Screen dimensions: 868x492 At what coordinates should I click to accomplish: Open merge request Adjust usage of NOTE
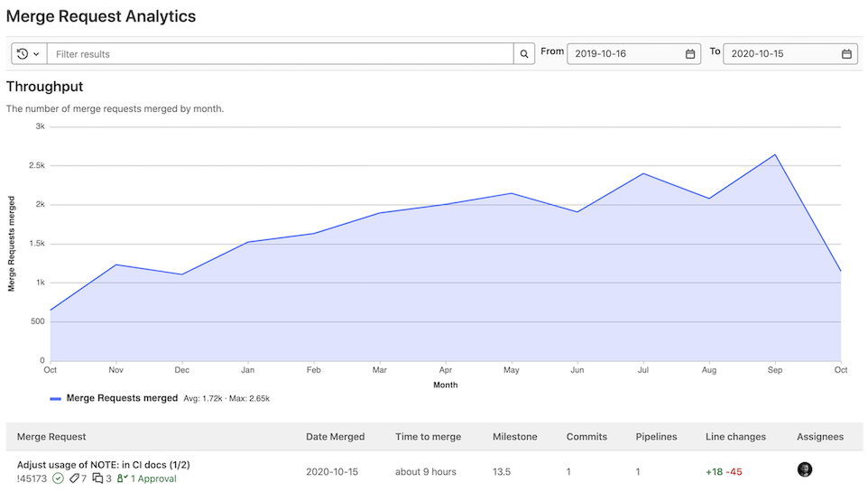click(x=104, y=465)
